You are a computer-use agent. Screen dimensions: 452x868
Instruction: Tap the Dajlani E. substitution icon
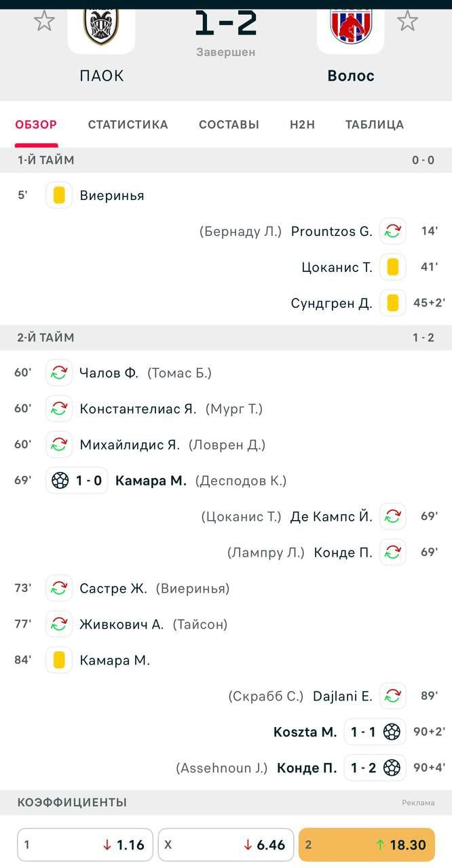coord(392,696)
